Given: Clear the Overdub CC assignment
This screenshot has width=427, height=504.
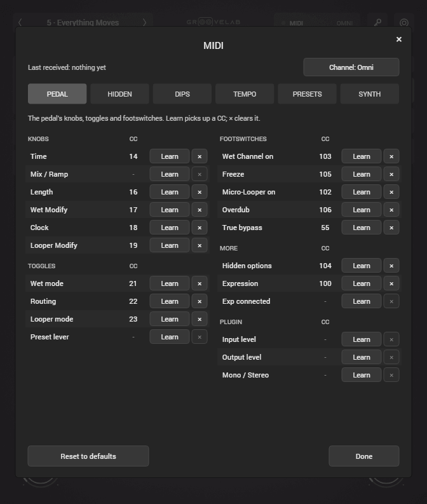Looking at the screenshot, I should [x=391, y=210].
